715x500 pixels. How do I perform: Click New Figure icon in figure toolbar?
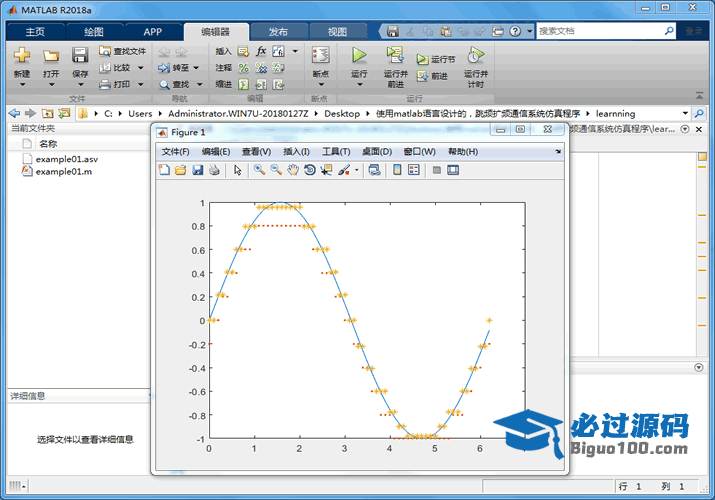click(x=164, y=170)
